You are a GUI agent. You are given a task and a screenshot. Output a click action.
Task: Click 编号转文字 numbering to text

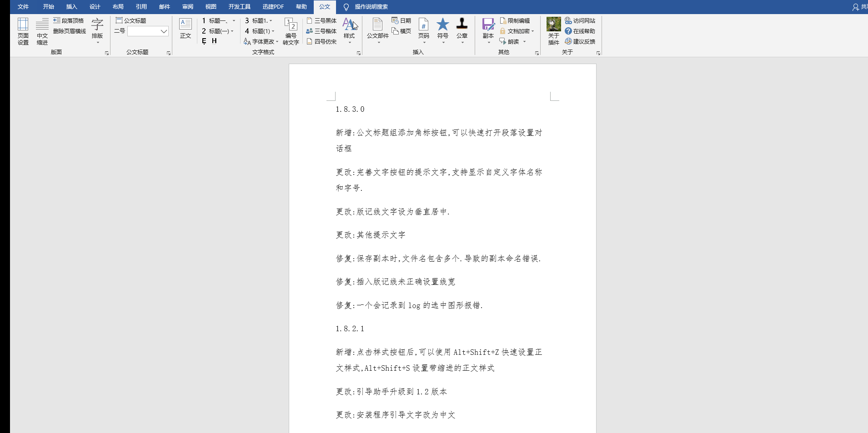click(x=291, y=31)
